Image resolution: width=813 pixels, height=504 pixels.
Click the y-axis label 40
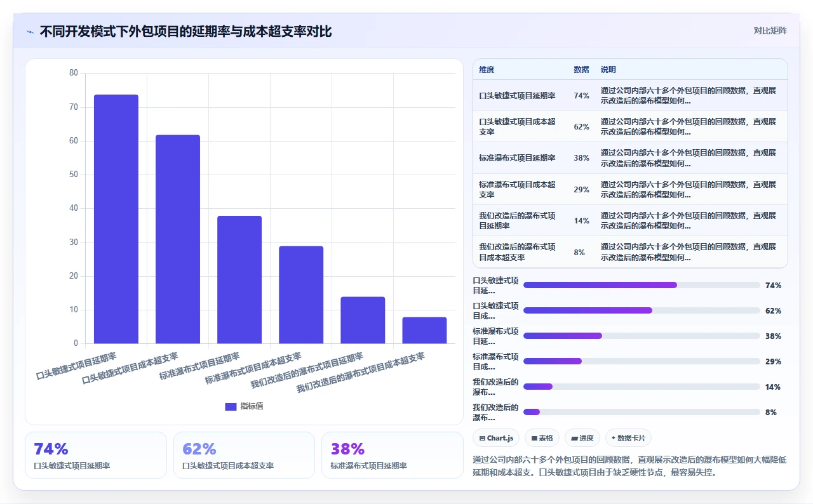74,208
